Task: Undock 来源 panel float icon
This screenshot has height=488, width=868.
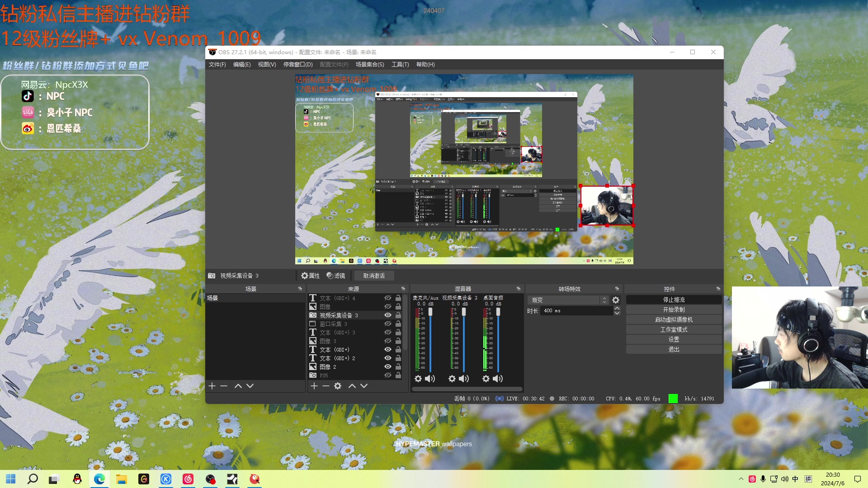Action: pos(403,289)
